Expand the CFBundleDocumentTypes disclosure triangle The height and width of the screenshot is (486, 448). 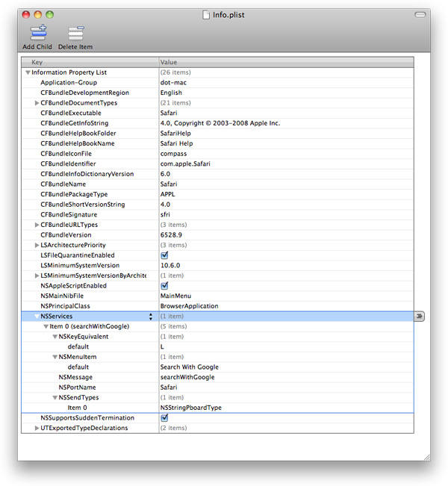coord(37,103)
